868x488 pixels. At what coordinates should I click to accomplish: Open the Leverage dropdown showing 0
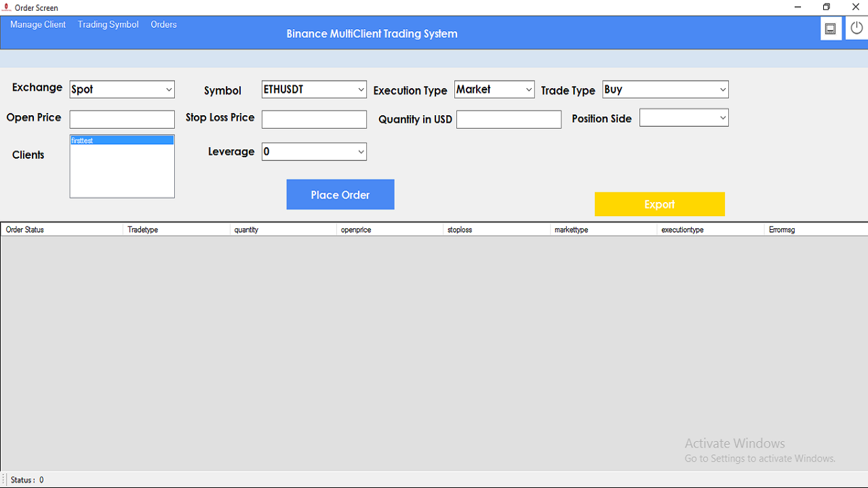314,151
